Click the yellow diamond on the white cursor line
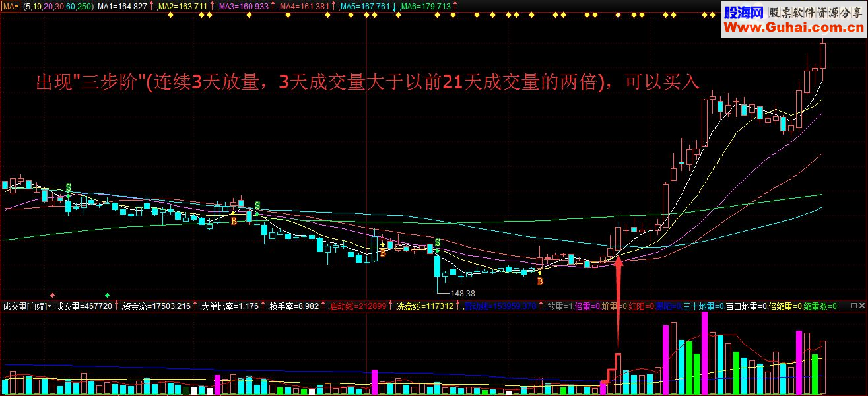 click(x=618, y=15)
